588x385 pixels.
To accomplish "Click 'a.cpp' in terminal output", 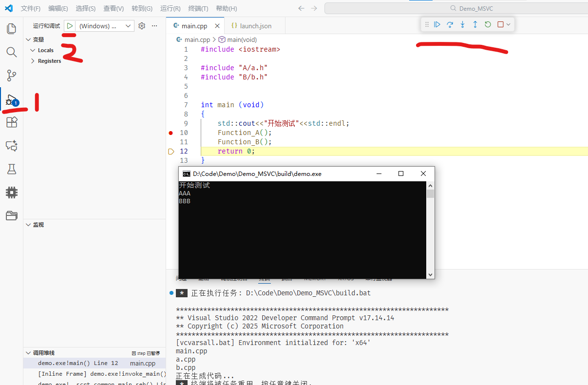I will [186, 359].
